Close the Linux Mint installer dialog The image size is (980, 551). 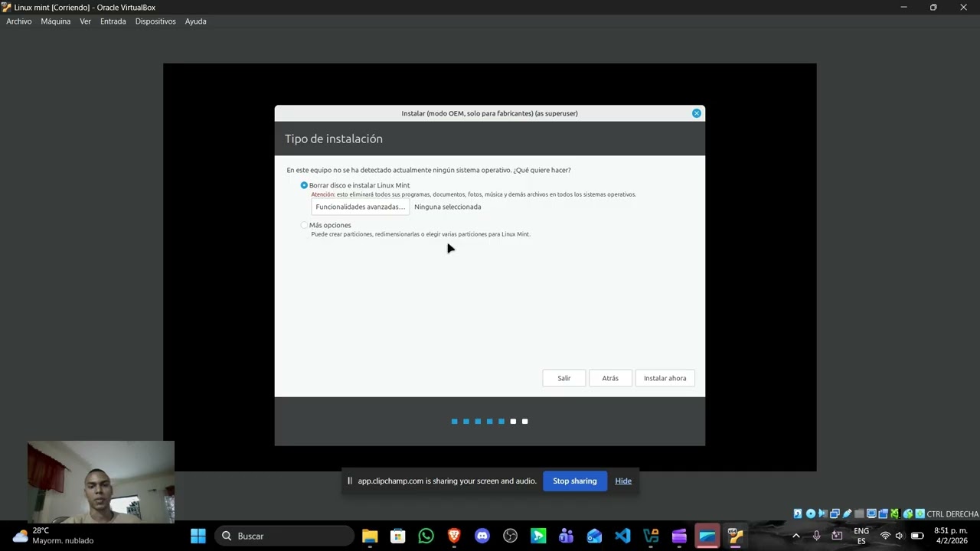(697, 113)
